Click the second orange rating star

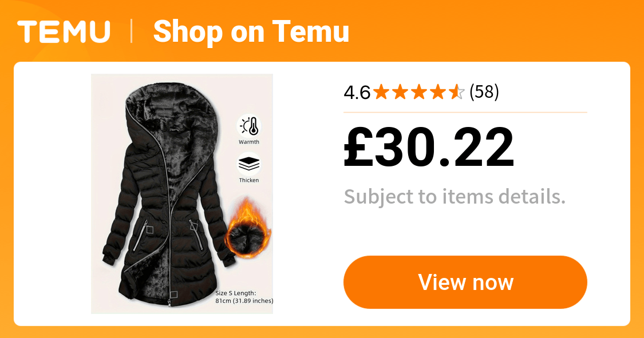point(400,92)
